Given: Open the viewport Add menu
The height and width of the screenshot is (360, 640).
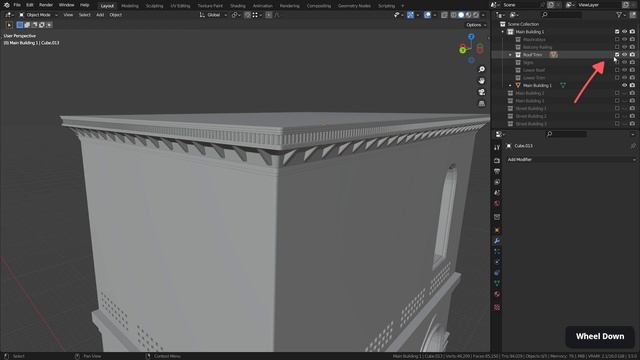Looking at the screenshot, I should (x=100, y=15).
